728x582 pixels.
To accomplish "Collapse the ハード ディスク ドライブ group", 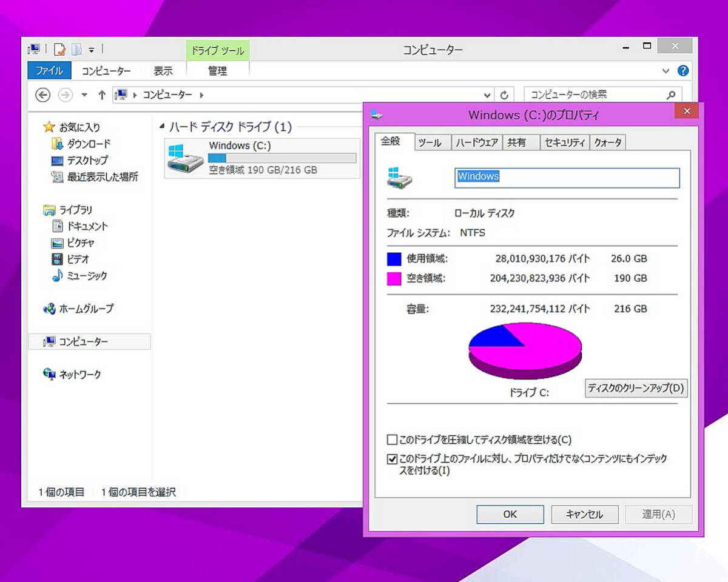I will 162,127.
